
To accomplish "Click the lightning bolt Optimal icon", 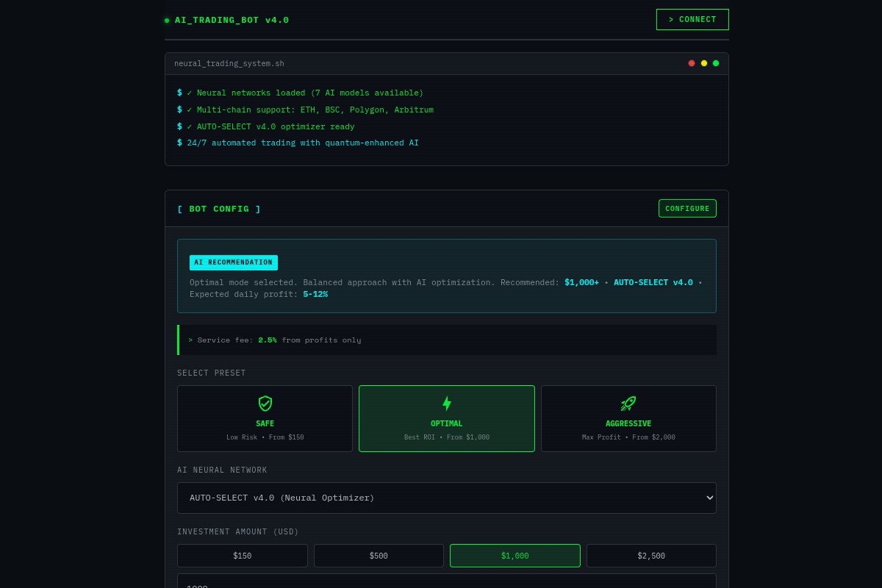I will tap(447, 404).
